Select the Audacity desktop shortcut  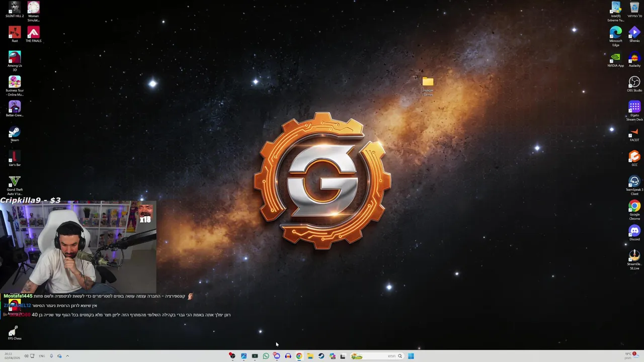coord(634,59)
